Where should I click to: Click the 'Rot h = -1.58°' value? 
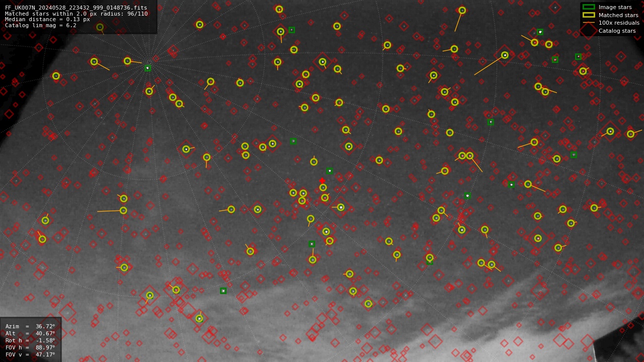[30, 340]
